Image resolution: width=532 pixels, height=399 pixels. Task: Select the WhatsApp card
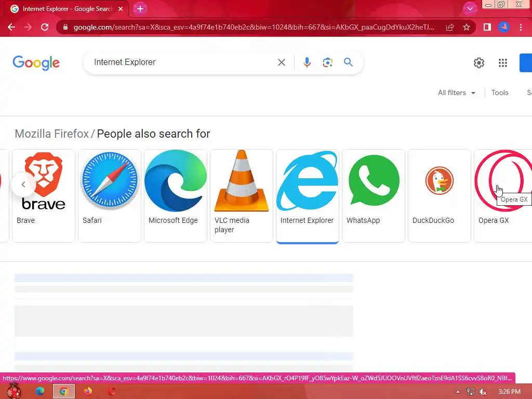coord(374,196)
